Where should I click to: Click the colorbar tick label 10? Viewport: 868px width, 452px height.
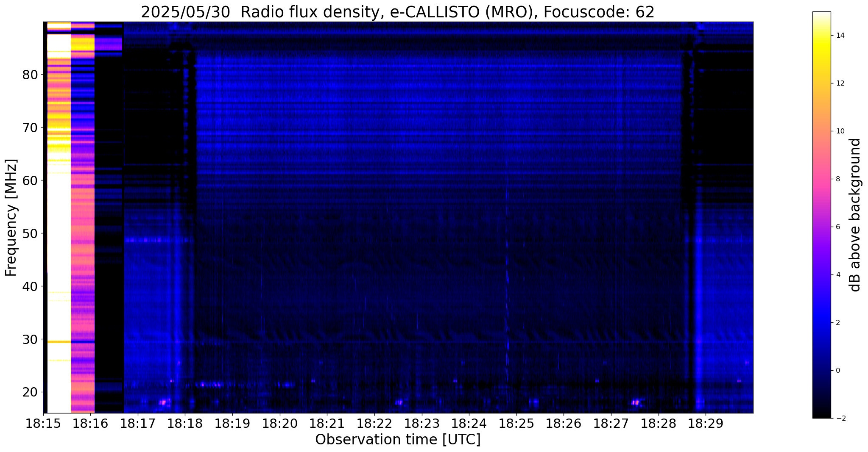point(840,131)
